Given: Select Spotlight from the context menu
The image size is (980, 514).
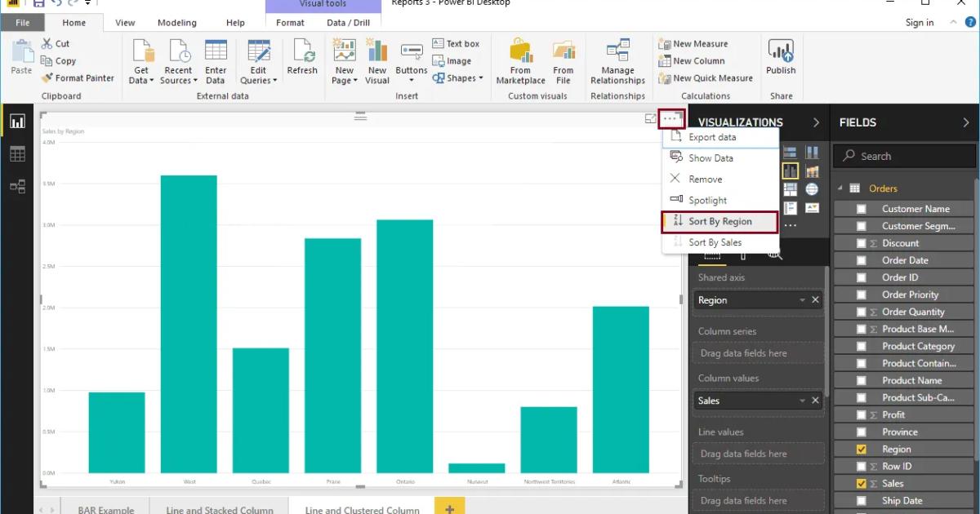Looking at the screenshot, I should pyautogui.click(x=707, y=200).
